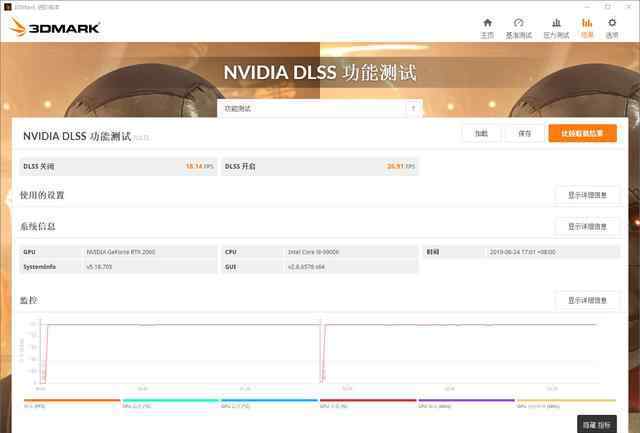Open the 功能测试 dropdown under the banner

click(x=320, y=109)
